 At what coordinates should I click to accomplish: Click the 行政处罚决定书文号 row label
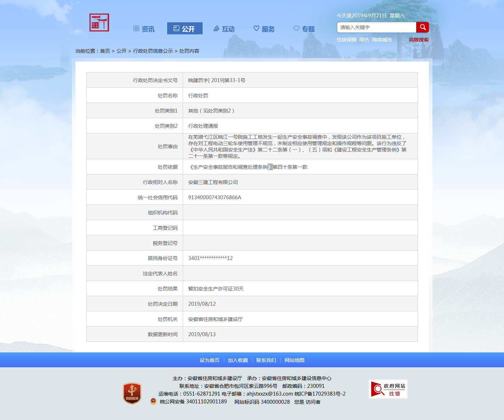pyautogui.click(x=155, y=80)
